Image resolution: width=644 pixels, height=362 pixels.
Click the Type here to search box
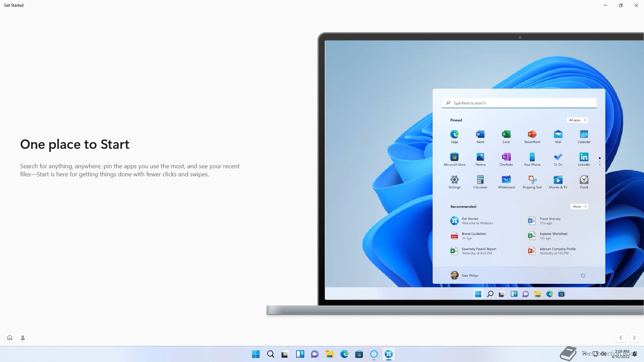[519, 103]
